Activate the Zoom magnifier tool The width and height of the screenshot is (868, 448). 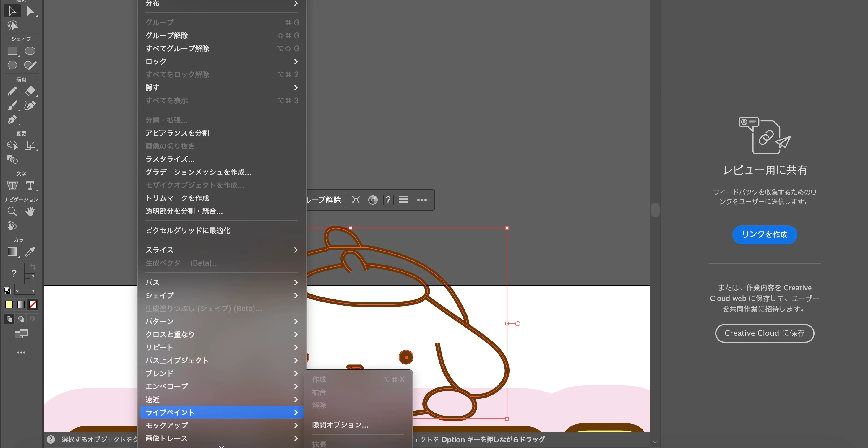12,211
